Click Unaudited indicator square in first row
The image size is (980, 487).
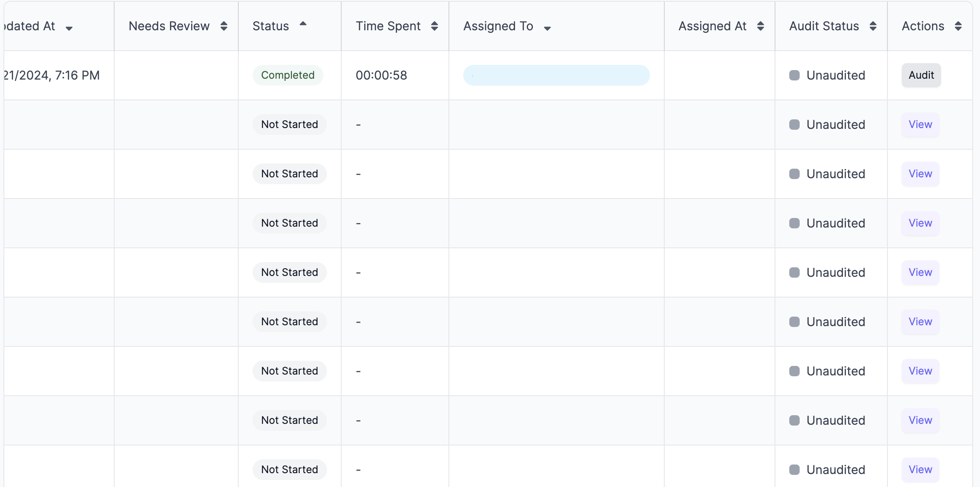794,75
